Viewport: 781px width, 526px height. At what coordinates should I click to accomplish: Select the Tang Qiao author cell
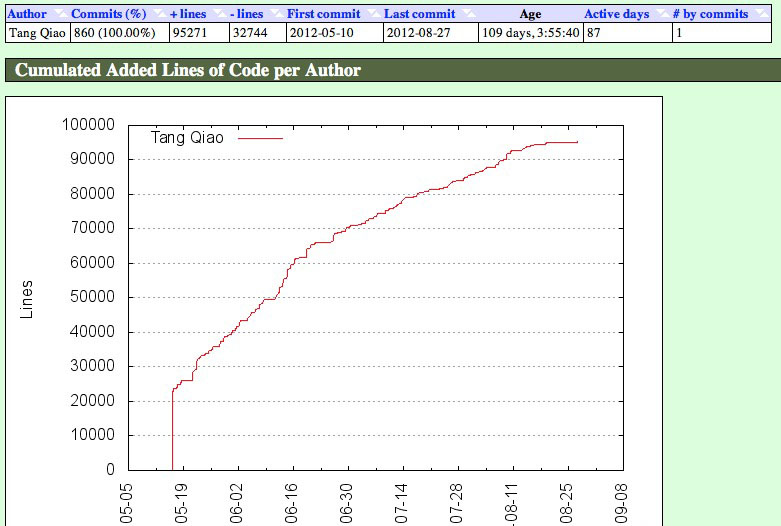click(x=36, y=33)
